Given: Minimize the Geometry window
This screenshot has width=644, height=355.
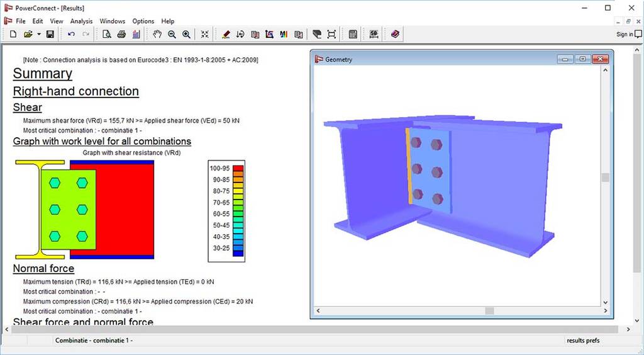Looking at the screenshot, I should (x=565, y=59).
